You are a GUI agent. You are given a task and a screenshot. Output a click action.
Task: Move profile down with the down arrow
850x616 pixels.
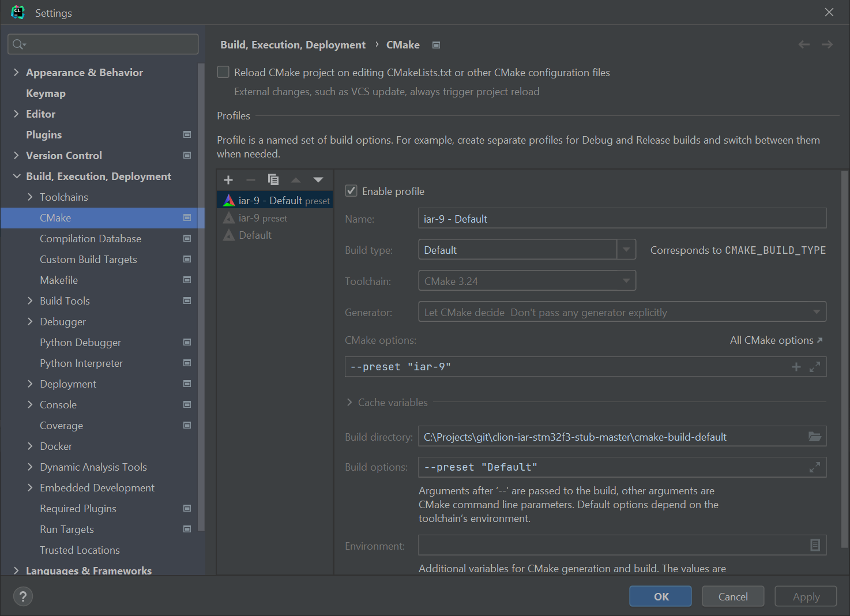[x=318, y=180]
